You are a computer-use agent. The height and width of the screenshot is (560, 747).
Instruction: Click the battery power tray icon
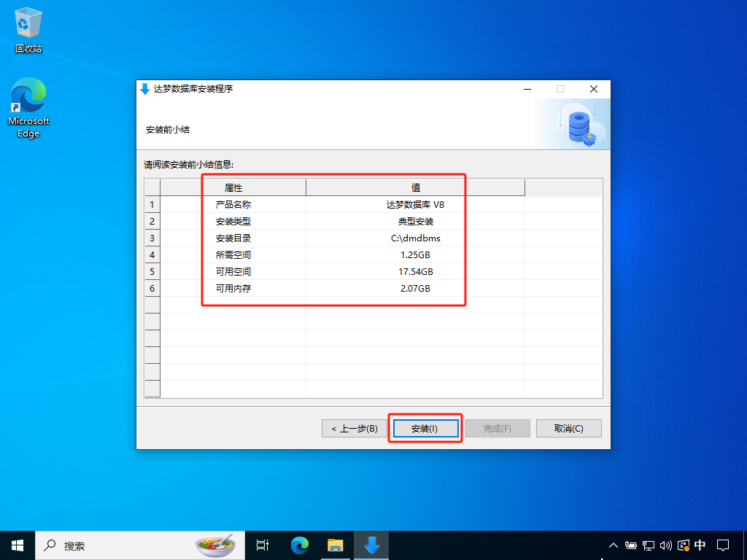631,545
